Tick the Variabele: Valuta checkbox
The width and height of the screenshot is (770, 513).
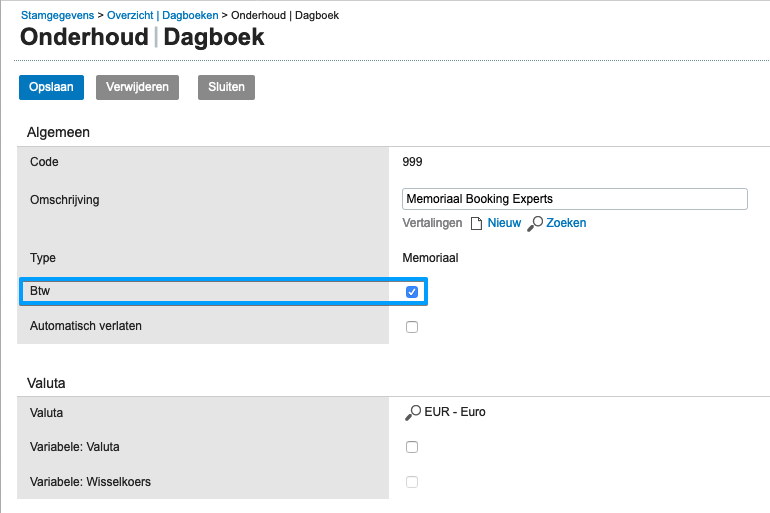[x=412, y=447]
